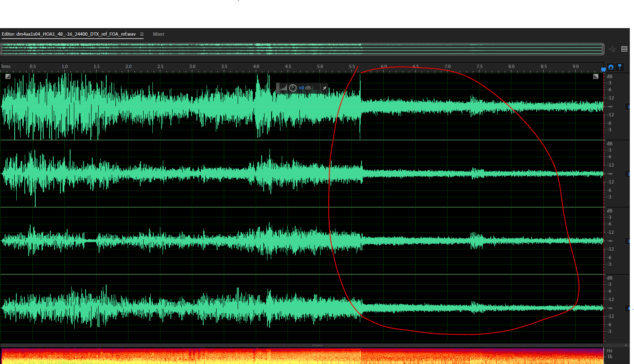This screenshot has width=634, height=364.
Task: Click the fade-in handle at waveform start
Action: click(x=8, y=76)
